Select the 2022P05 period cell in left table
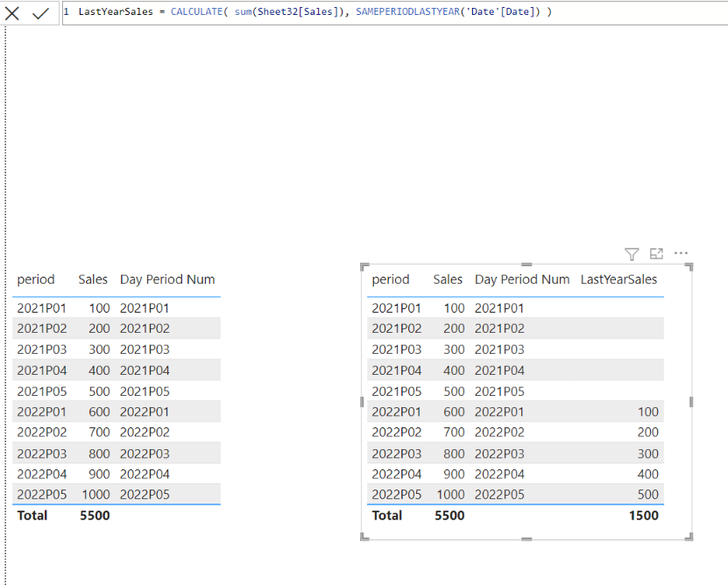Viewport: 728px width, 585px height. coord(42,495)
